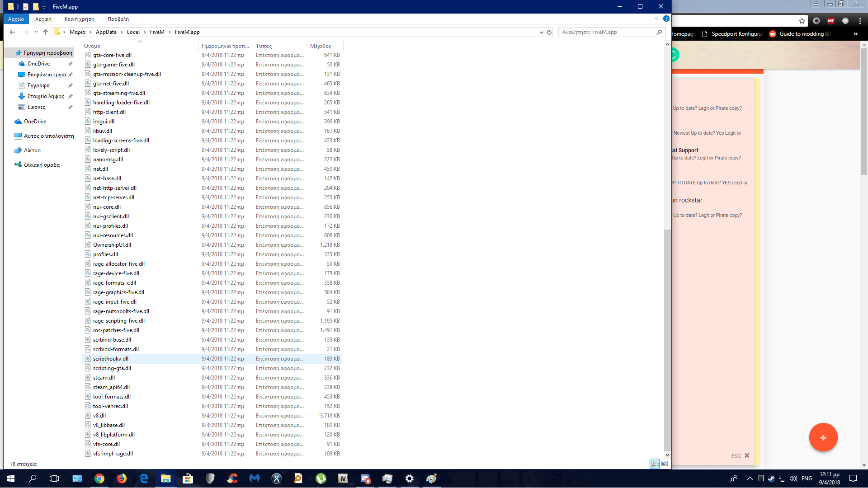Image resolution: width=868 pixels, height=488 pixels.
Task: Open Chrome three-dot menu
Action: pos(860,21)
